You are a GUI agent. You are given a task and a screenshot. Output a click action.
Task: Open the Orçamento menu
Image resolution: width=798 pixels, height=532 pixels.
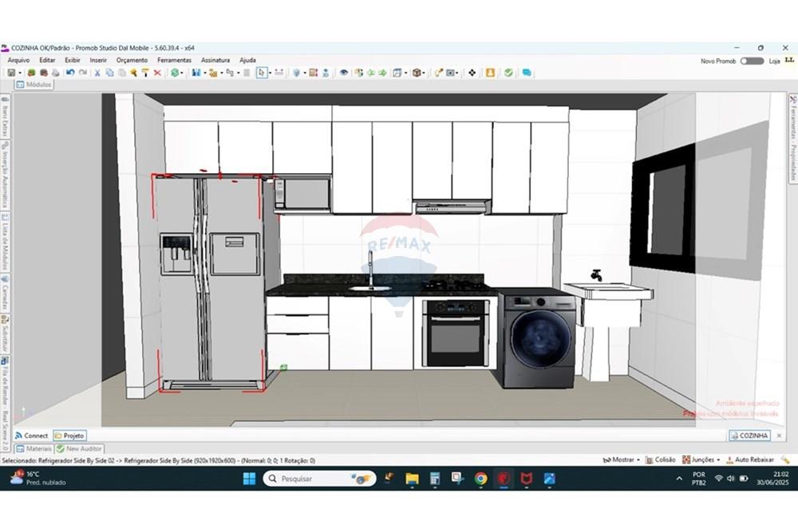click(132, 60)
